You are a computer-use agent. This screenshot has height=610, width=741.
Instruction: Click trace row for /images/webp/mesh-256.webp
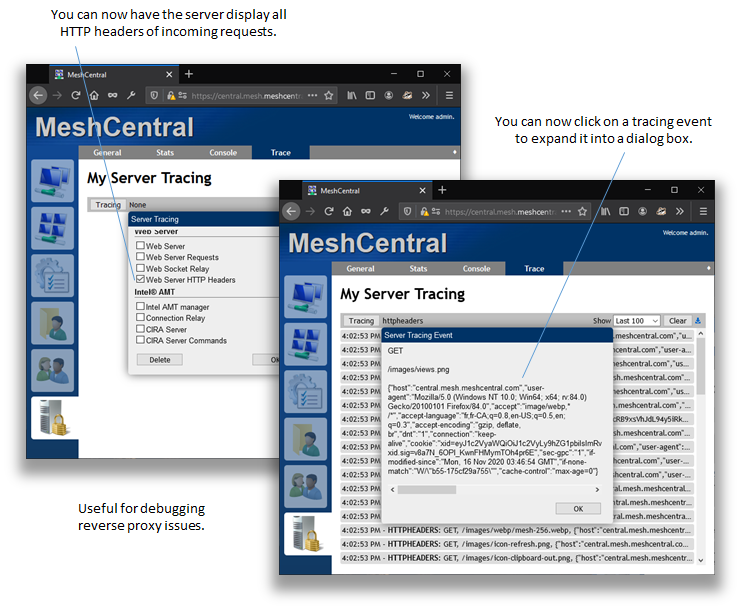pos(517,530)
